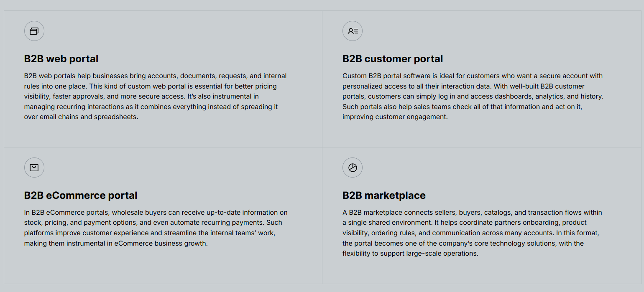Select the 'B2B customer portal' heading
This screenshot has height=292, width=644.
[x=392, y=59]
